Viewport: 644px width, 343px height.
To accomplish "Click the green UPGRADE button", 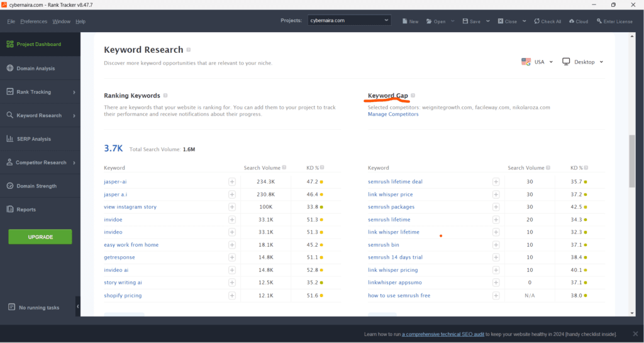I will click(40, 237).
